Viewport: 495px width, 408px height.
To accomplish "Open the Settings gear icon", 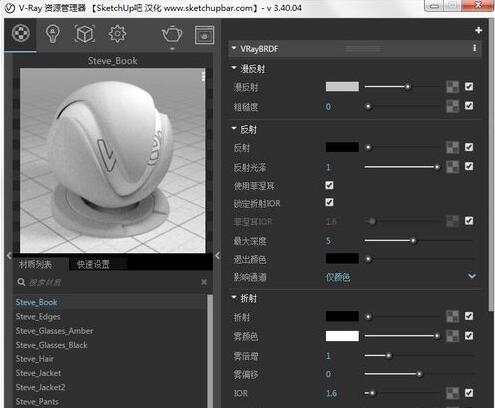I will pyautogui.click(x=117, y=34).
